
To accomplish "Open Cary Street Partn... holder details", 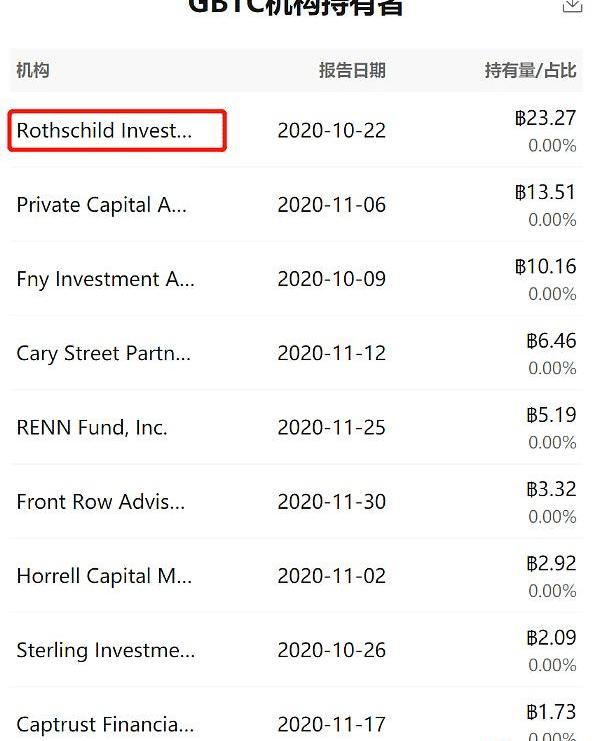I will (103, 353).
